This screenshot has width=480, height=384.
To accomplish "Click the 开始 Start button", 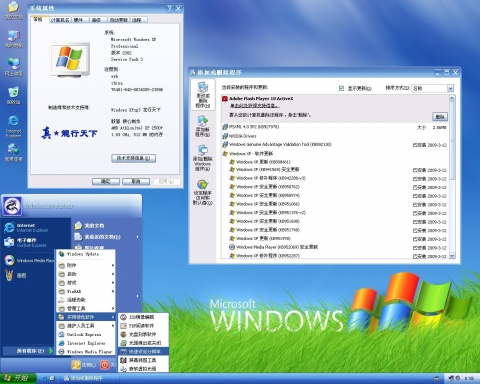I will pyautogui.click(x=18, y=378).
